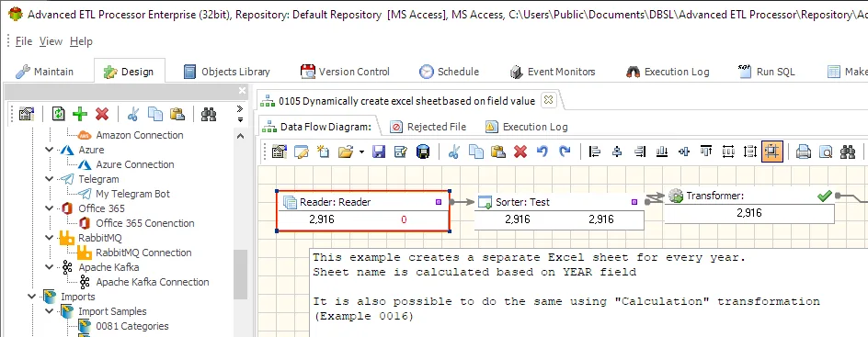This screenshot has height=337, width=868.
Task: Switch to the Rejected File sub-tab
Action: pyautogui.click(x=428, y=127)
